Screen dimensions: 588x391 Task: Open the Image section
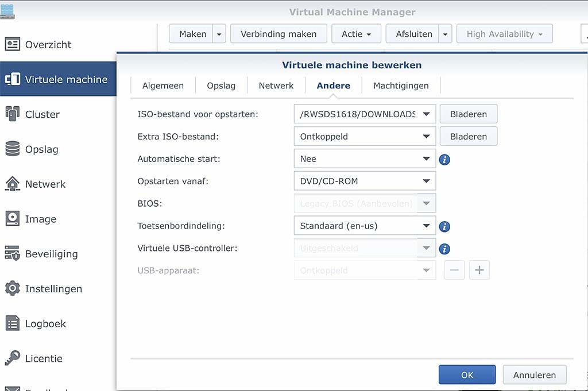point(40,219)
